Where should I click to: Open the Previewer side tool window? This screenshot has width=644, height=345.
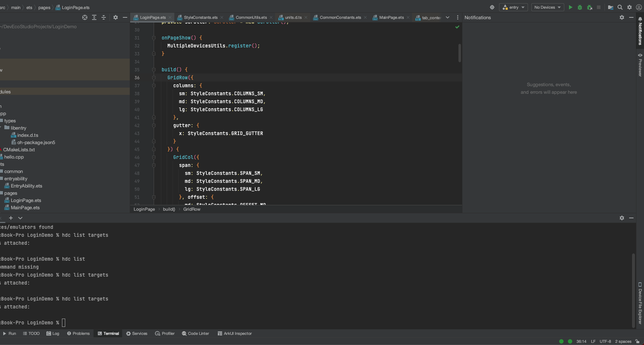pyautogui.click(x=640, y=65)
